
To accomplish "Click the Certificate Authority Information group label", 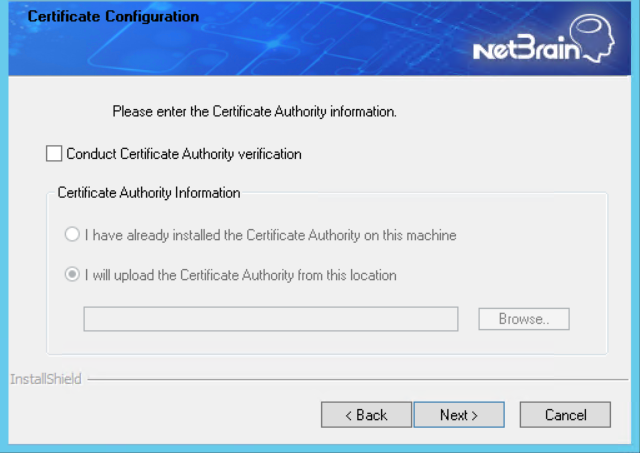I will click(x=149, y=192).
